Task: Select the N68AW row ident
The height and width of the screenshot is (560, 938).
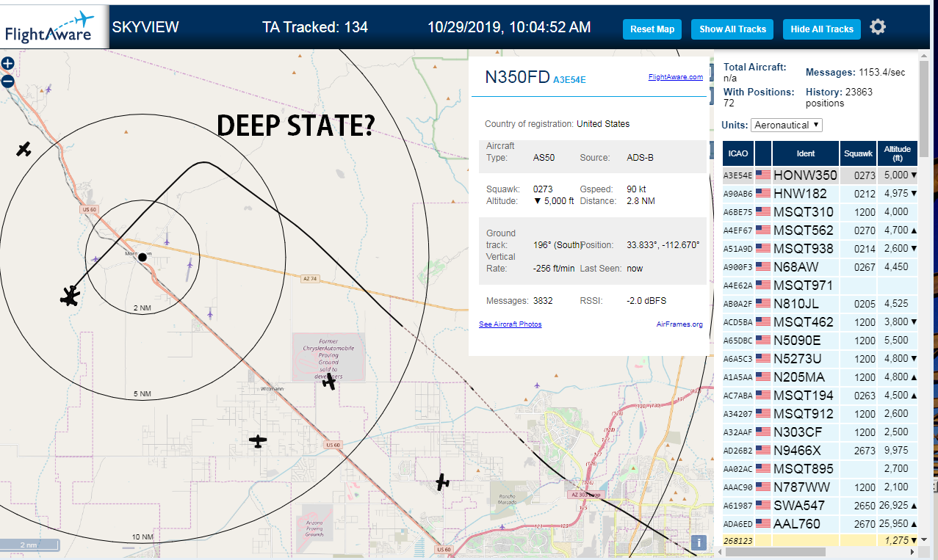Action: coord(805,267)
